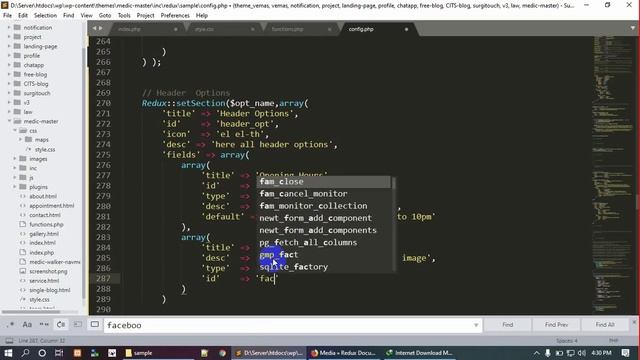Choose fam_close from autocomplete list

point(324,182)
